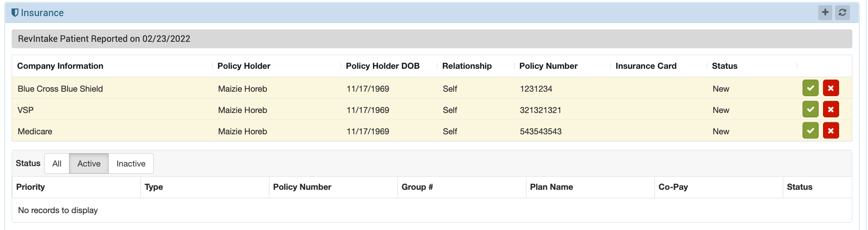Screen dimensions: 868x230
Task: Select the Medicare row company name
Action: coord(35,131)
